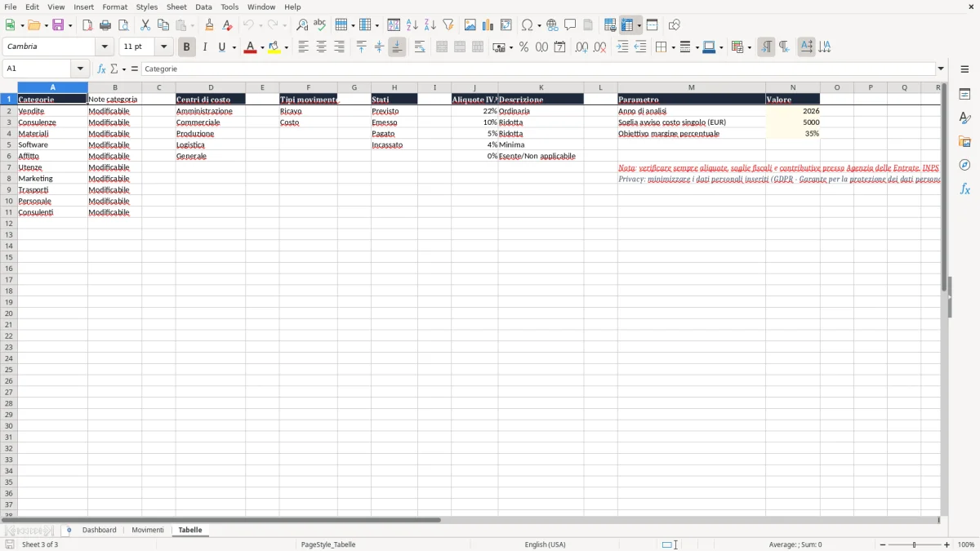Screen dimensions: 980x551
Task: Click the 100% zoom level
Action: point(966,544)
